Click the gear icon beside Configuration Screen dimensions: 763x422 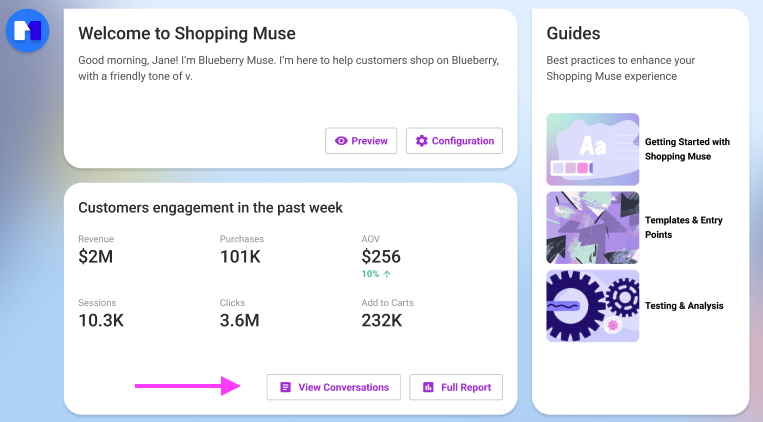click(421, 141)
